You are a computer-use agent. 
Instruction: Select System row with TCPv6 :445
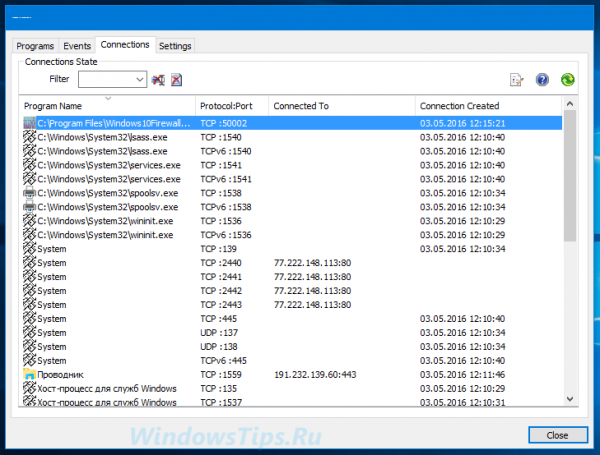[x=292, y=360]
